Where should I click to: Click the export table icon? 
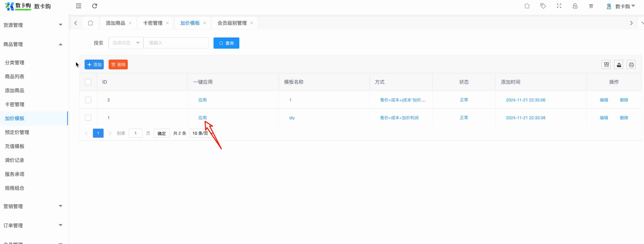coord(619,65)
